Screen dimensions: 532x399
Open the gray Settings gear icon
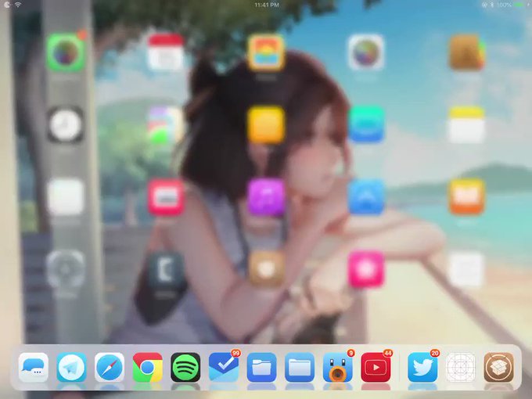pos(66,270)
